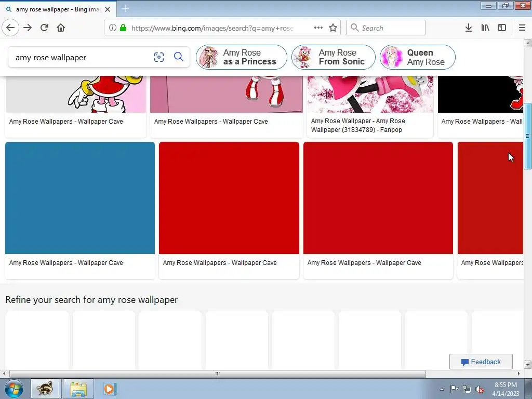Open the Windows Start menu

(14, 389)
